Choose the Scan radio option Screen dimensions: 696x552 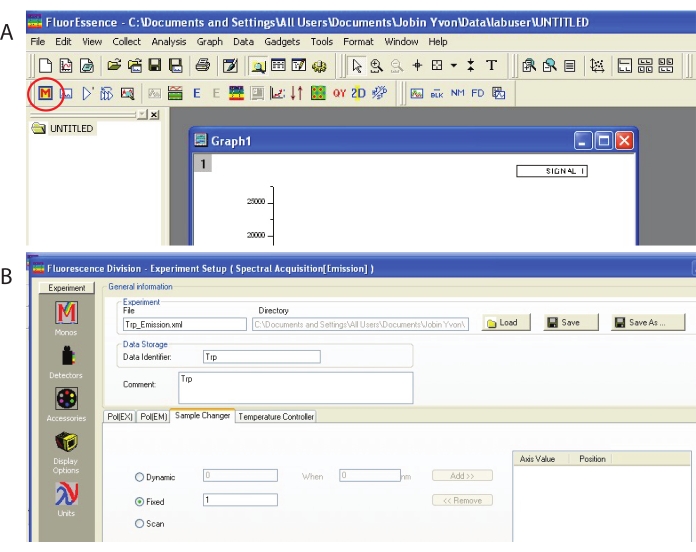139,523
